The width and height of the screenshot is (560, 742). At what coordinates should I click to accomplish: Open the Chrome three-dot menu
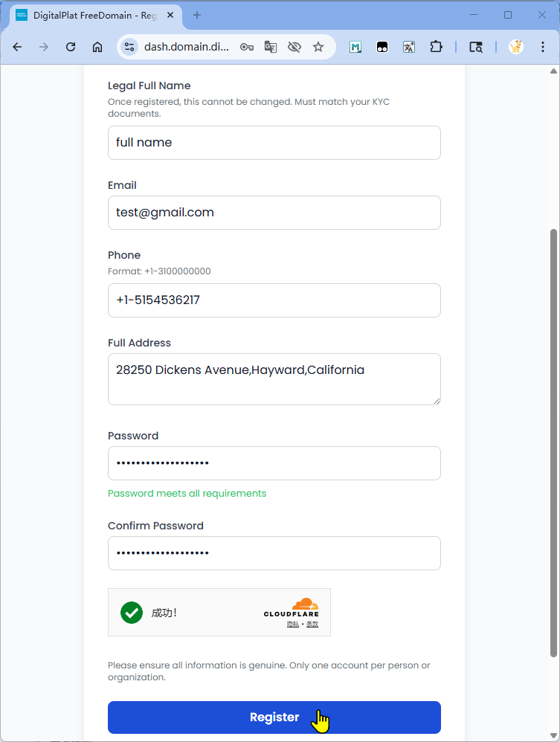pyautogui.click(x=543, y=47)
